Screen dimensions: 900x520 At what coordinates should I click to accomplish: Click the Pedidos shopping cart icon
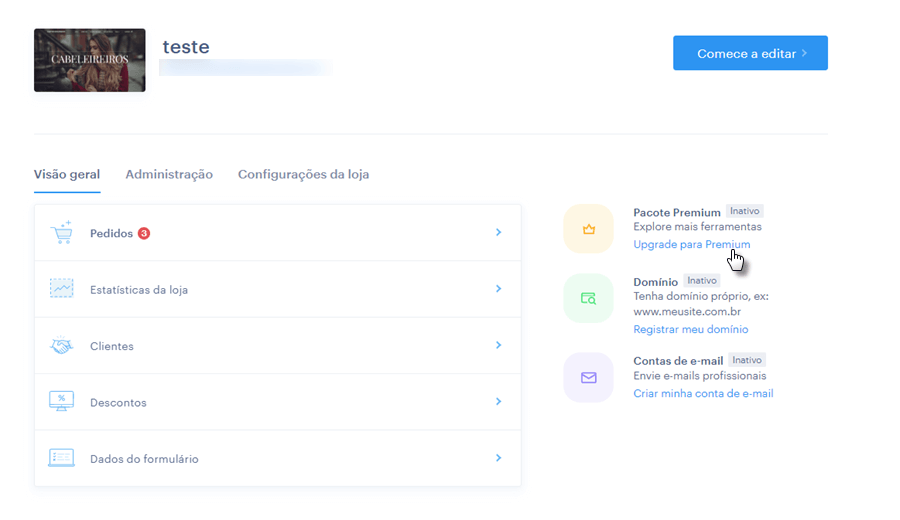point(62,232)
